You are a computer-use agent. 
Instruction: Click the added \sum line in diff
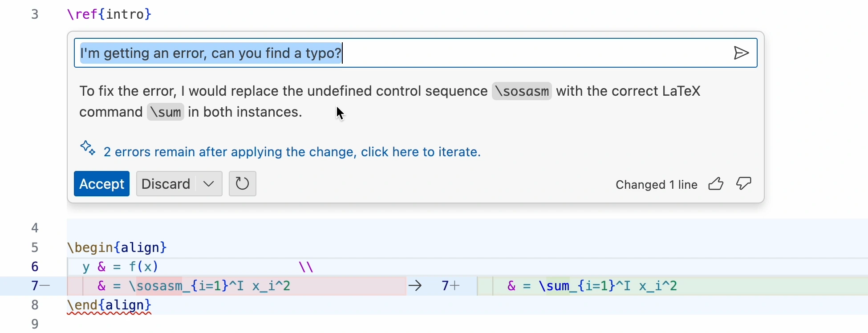click(x=673, y=286)
